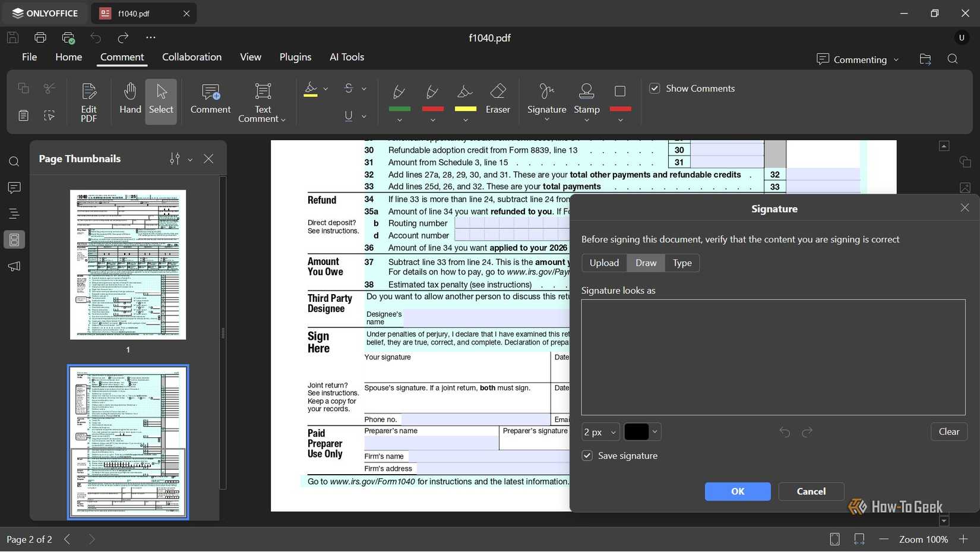The height and width of the screenshot is (552, 980).
Task: Switch to Type signature mode
Action: 682,263
